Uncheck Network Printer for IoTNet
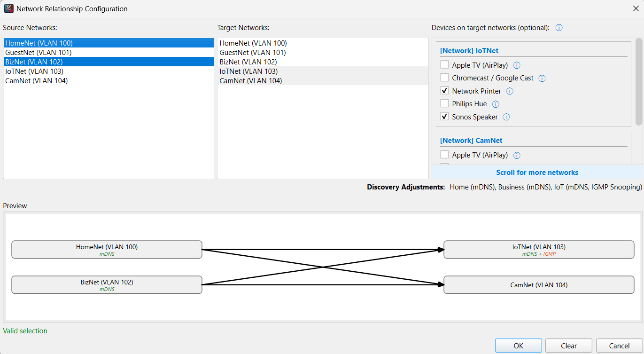 (444, 90)
